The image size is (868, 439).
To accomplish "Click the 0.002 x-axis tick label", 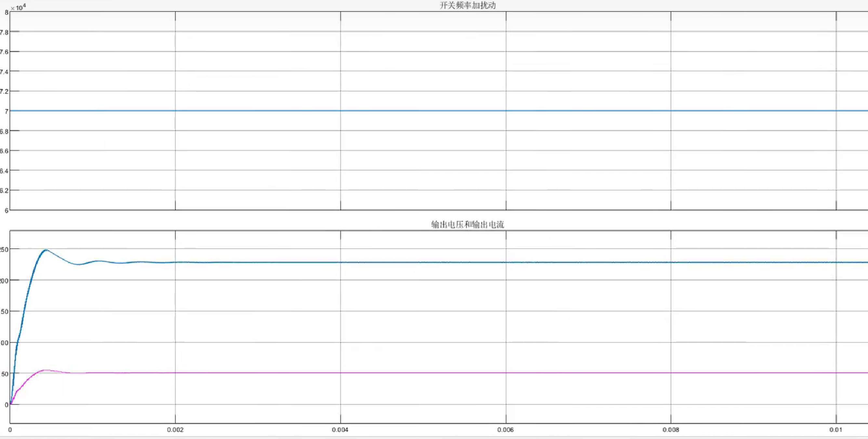I will click(175, 430).
